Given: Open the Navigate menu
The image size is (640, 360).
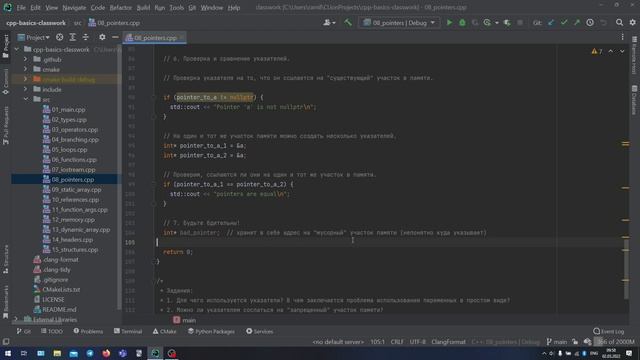Looking at the screenshot, I should pyautogui.click(x=74, y=7).
